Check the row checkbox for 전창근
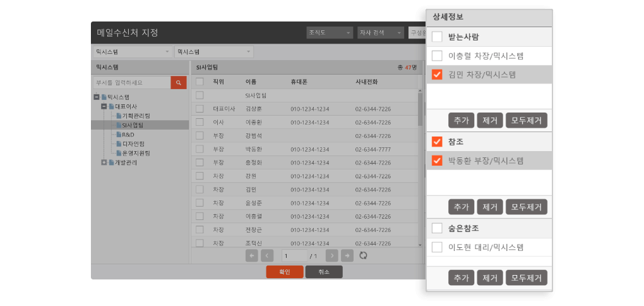 point(200,229)
